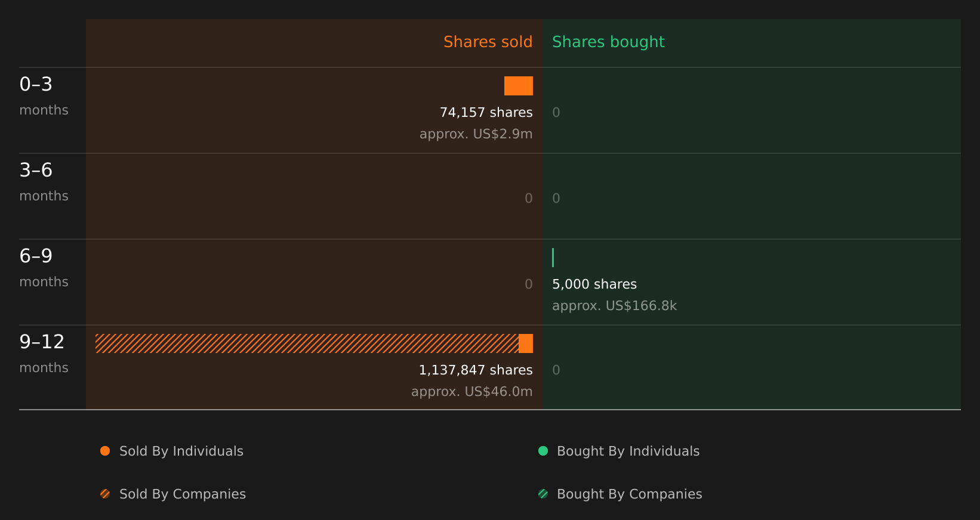Viewport: 980px width, 520px height.
Task: Click the Shares sold column header
Action: [x=488, y=42]
